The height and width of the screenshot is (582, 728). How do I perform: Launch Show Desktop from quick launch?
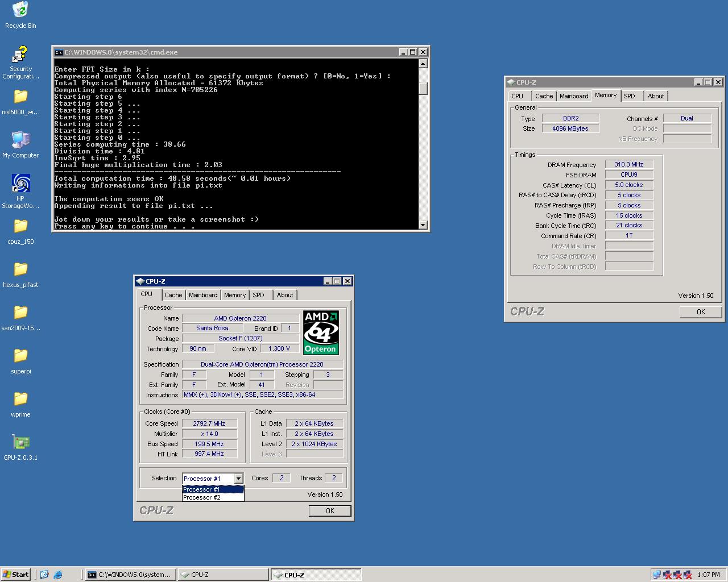[x=44, y=575]
